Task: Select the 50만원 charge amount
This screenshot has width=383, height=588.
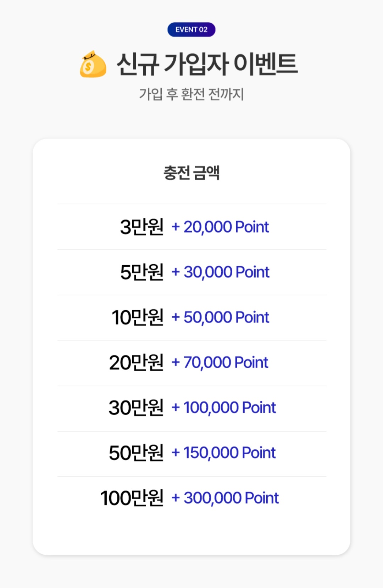Action: coord(137,453)
